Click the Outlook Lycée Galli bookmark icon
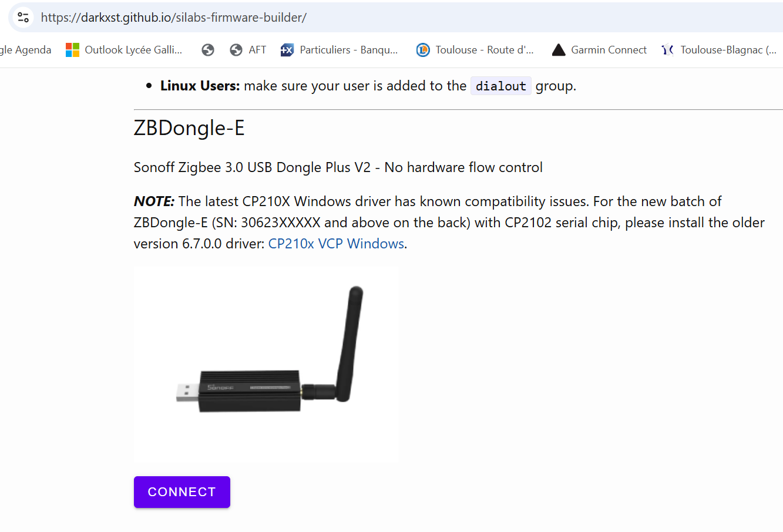Image resolution: width=783 pixels, height=532 pixels. 72,50
